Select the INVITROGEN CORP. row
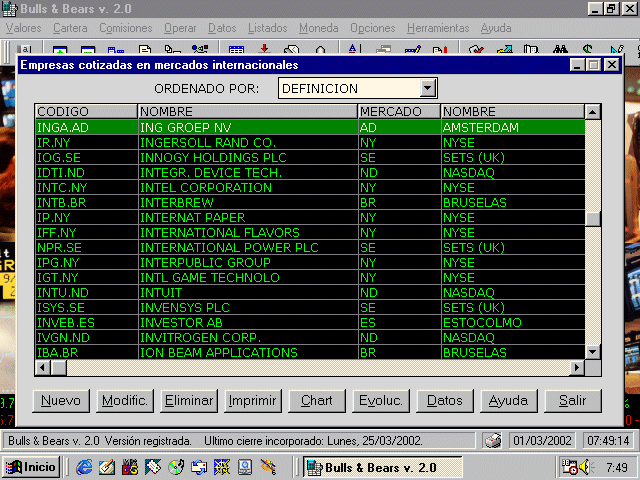Screen dimensions: 640x480 click(x=310, y=338)
